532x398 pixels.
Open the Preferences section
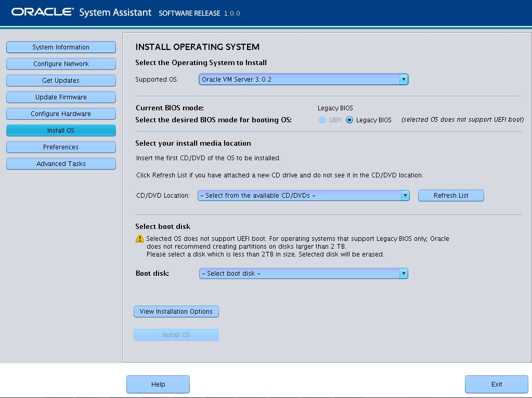coord(61,147)
